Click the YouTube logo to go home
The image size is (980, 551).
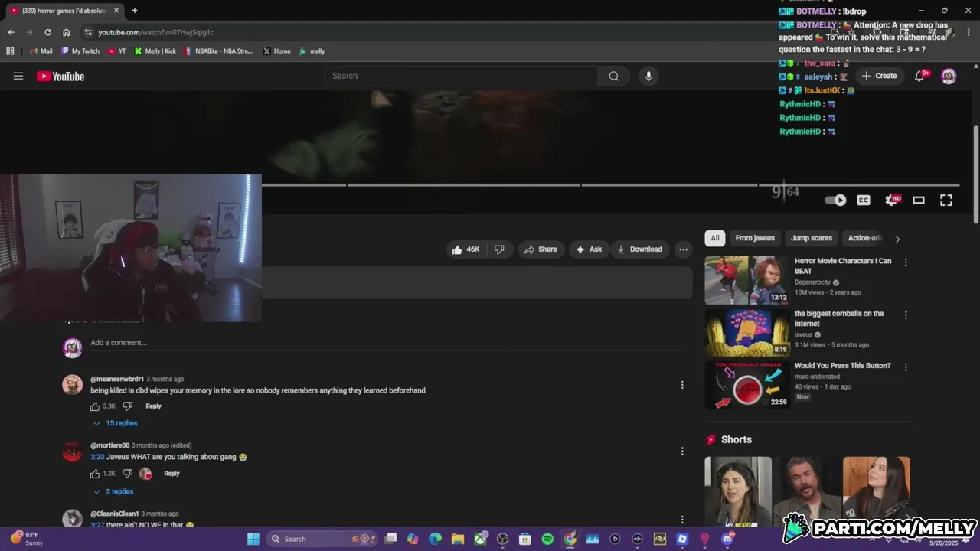coord(60,76)
